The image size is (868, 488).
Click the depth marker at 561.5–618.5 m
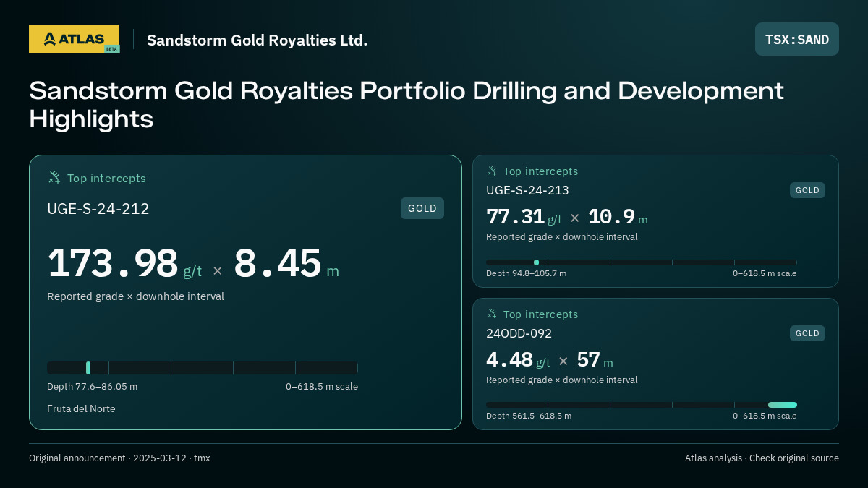click(783, 405)
